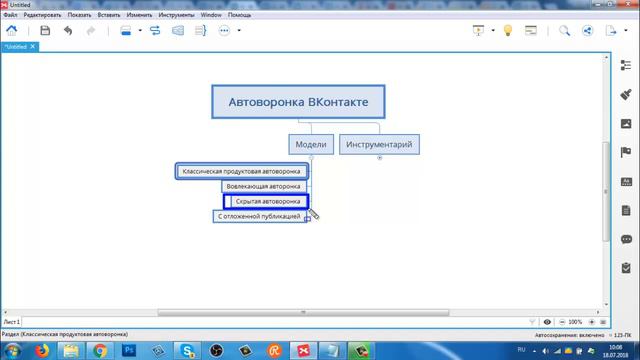The image size is (640, 360).
Task: Open the Export dropdown arrow
Action: [626, 30]
